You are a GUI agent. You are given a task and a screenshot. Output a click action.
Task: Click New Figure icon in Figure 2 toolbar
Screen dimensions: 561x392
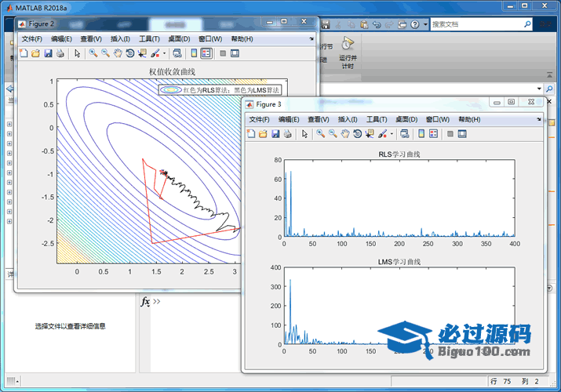[24, 53]
